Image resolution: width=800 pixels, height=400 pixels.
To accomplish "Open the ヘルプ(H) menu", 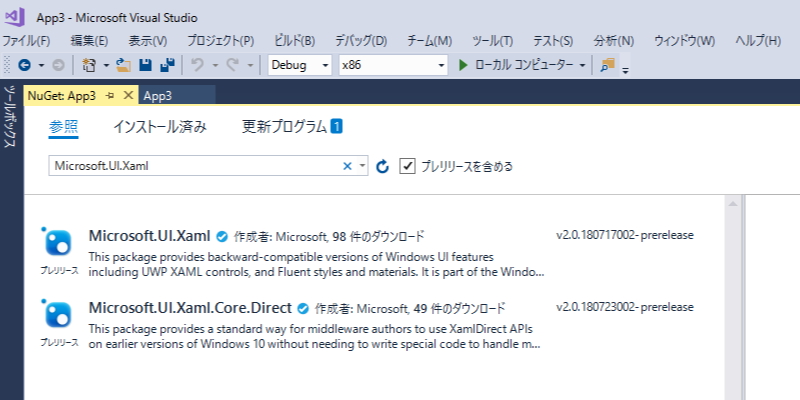I will [758, 41].
